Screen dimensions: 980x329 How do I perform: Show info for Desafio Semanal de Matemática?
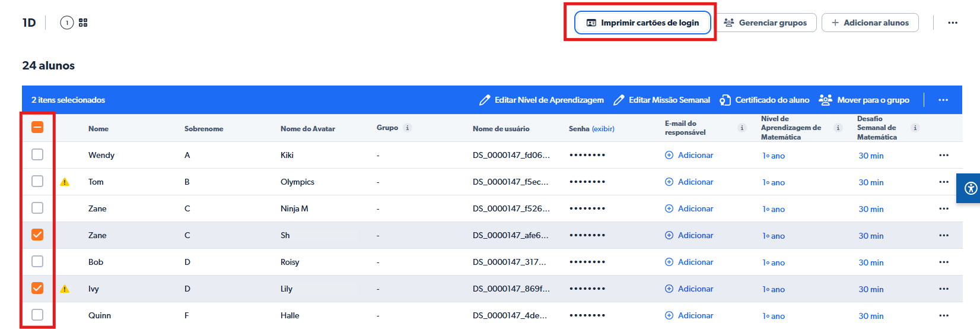[915, 128]
